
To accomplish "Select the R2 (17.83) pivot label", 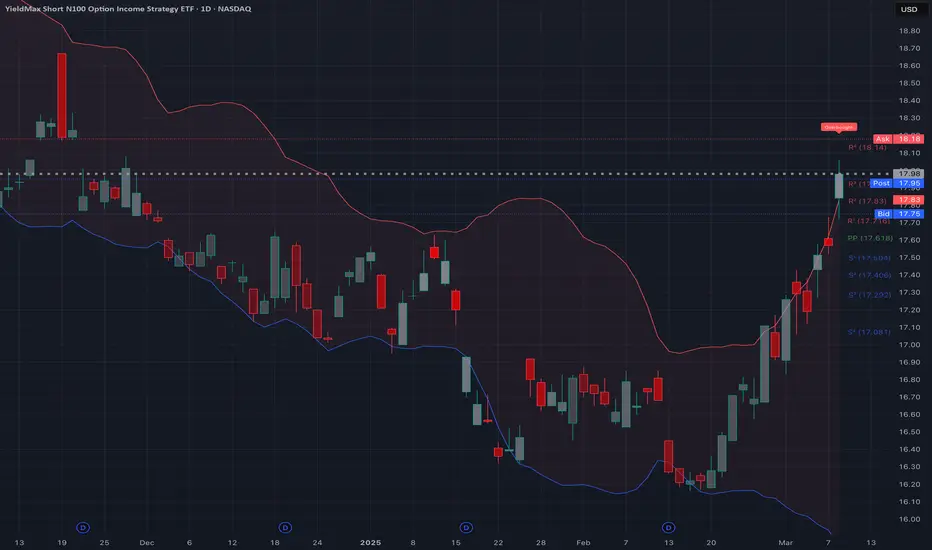I will [867, 201].
